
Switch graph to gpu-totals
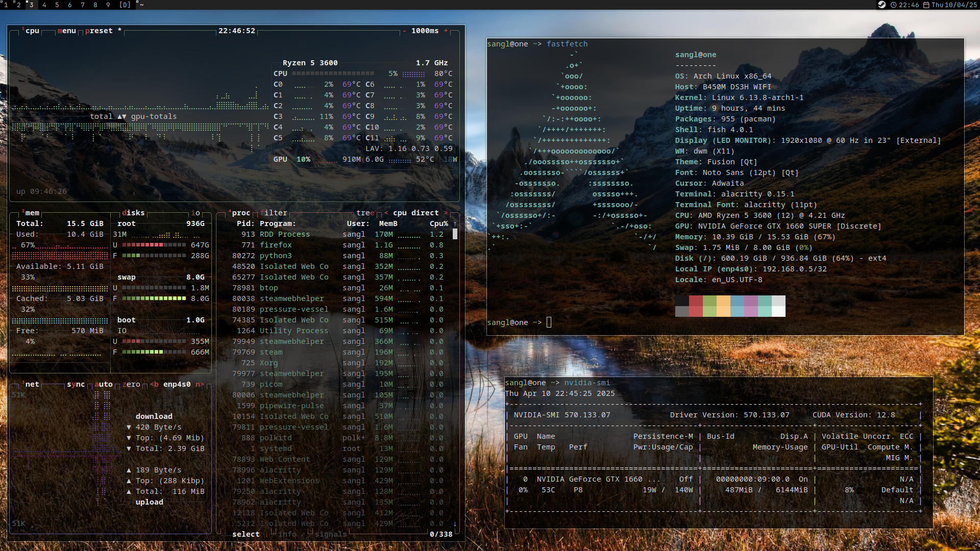(154, 116)
